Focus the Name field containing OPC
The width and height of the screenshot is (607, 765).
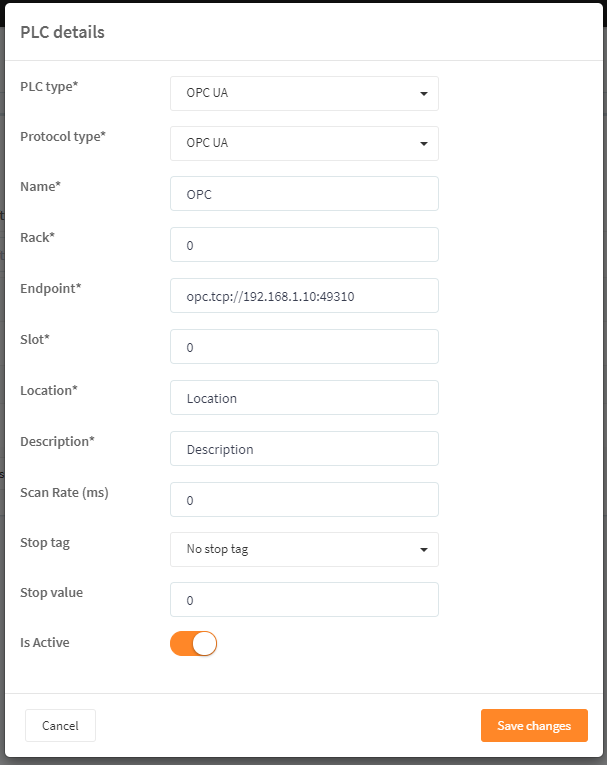(304, 194)
